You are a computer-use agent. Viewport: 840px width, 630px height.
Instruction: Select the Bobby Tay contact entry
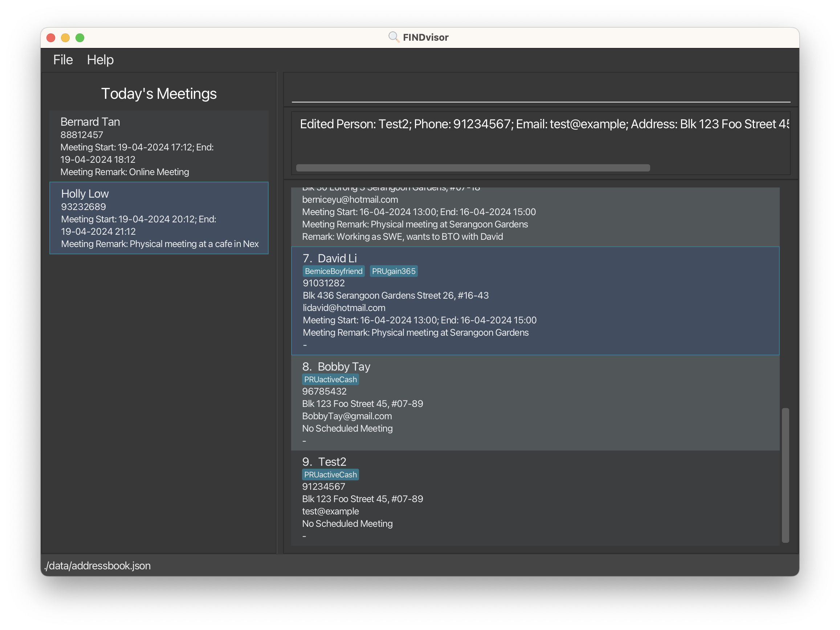[x=535, y=403]
